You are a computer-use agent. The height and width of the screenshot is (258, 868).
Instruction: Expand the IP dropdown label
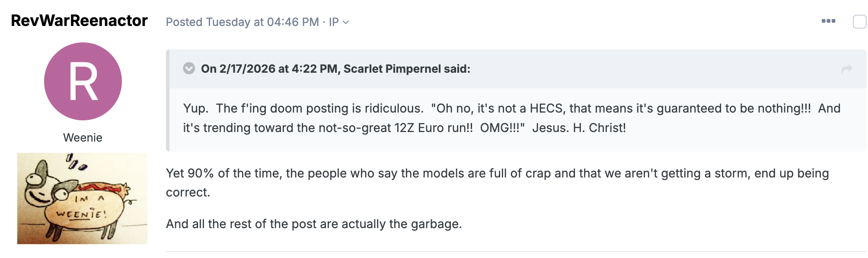click(x=334, y=22)
